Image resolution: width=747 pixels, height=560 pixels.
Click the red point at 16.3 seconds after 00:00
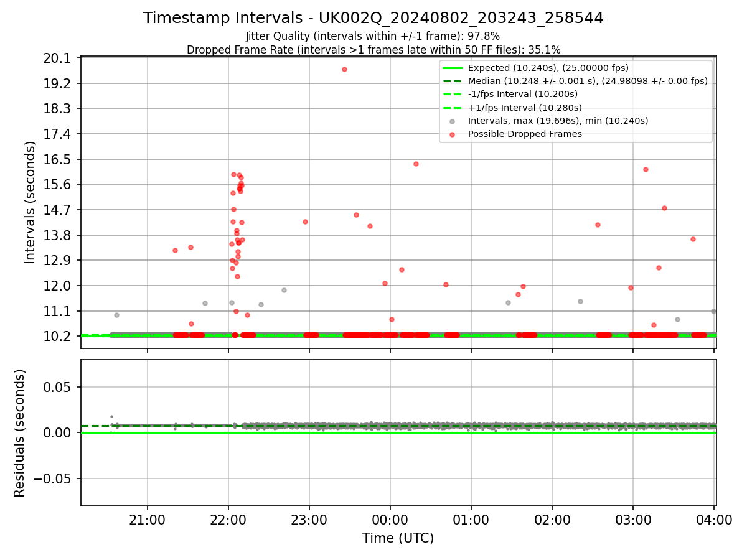[x=416, y=164]
